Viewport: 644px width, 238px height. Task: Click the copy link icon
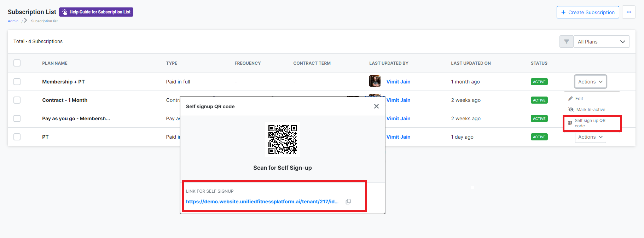348,202
